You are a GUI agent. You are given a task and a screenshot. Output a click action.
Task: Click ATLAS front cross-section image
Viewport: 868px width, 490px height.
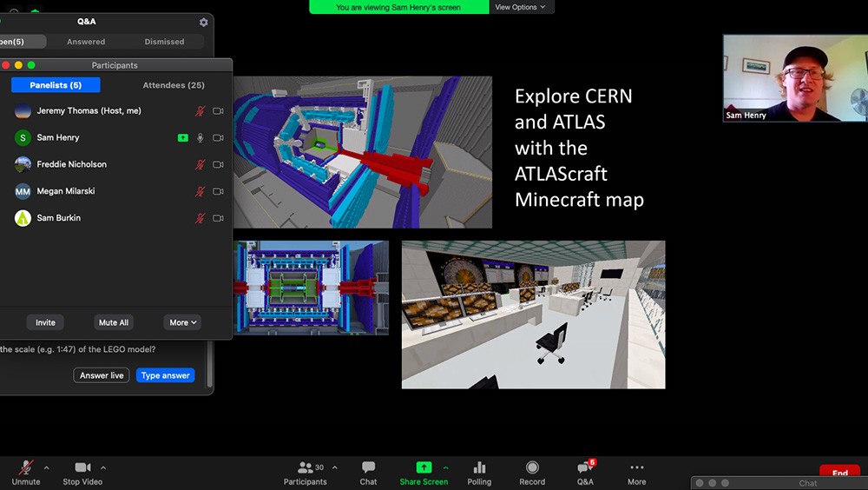coord(311,287)
